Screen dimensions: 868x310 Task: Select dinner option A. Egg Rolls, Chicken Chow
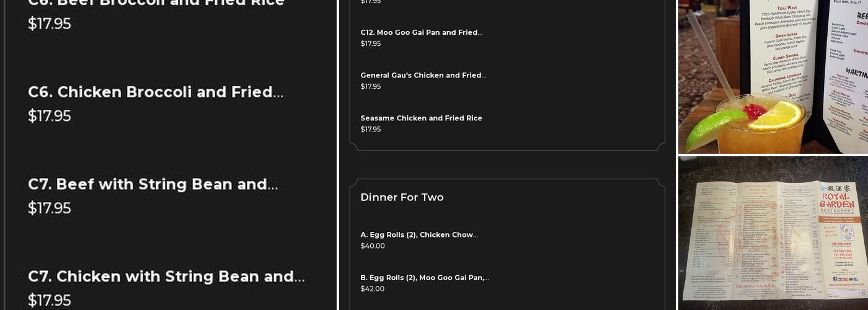(418, 235)
